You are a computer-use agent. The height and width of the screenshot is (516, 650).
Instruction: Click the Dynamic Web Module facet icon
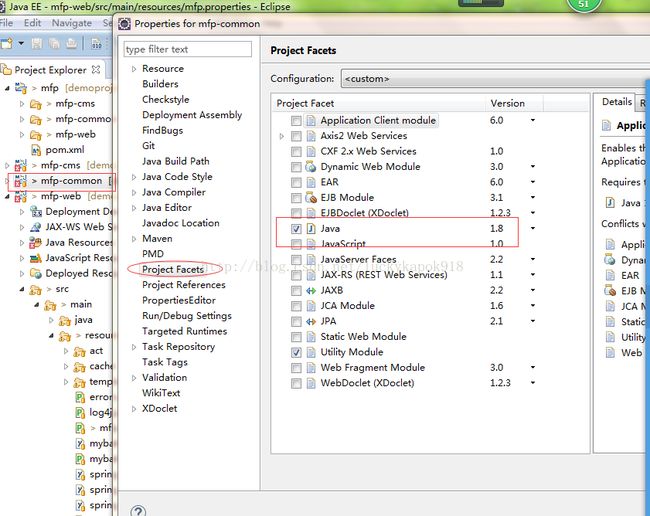[311, 167]
